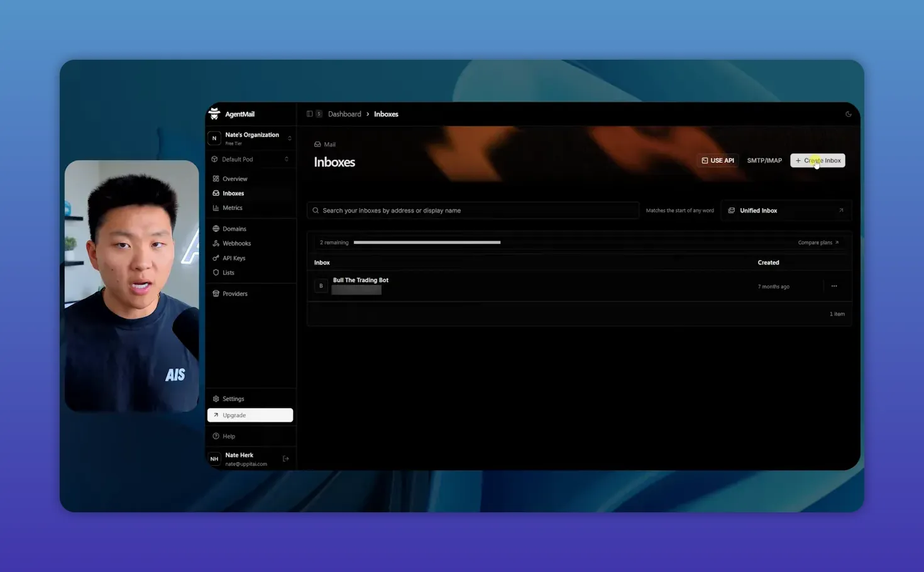The height and width of the screenshot is (572, 924).
Task: Click the '7 months ago' created date
Action: (x=773, y=287)
